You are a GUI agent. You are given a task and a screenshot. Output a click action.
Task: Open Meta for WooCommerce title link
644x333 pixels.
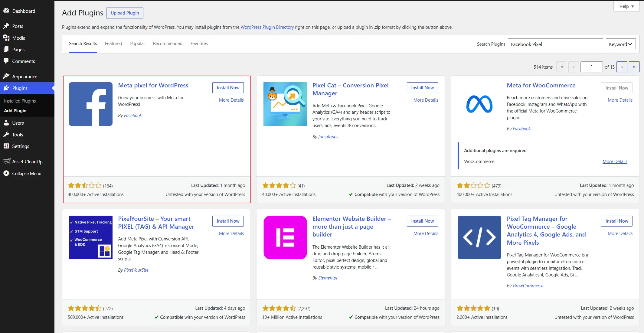tap(541, 86)
